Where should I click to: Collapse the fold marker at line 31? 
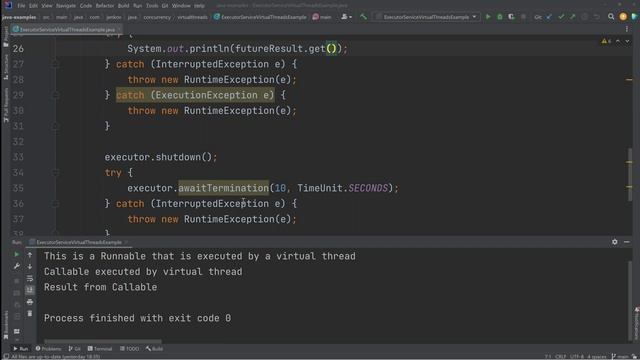56,126
